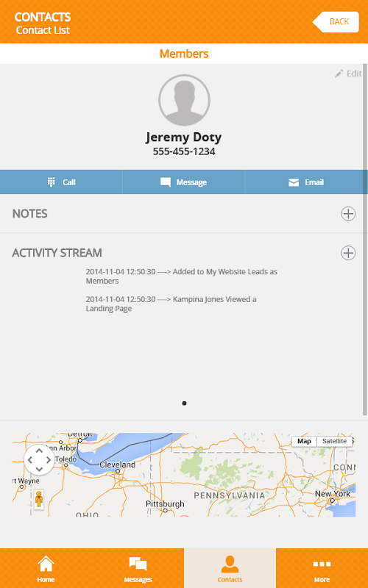
Task: Select 'Kampina Jones Viewed a Landing Page' entry
Action: pos(171,304)
